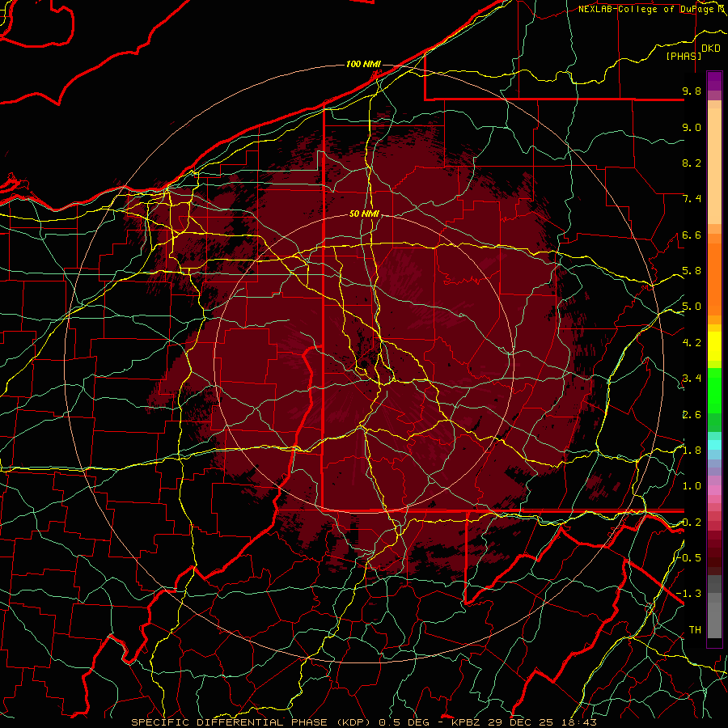This screenshot has width=728, height=728.
Task: Click the 4.2 value on the scale
Action: (x=692, y=343)
